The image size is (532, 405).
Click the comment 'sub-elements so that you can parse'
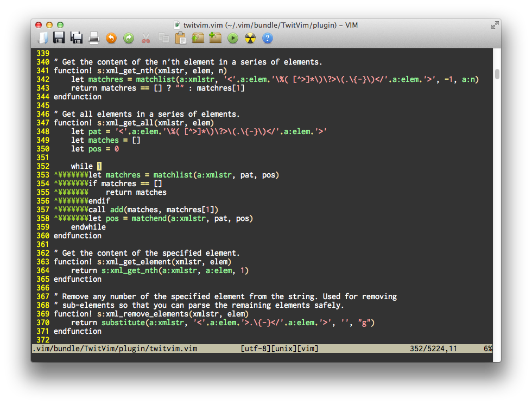(x=199, y=305)
